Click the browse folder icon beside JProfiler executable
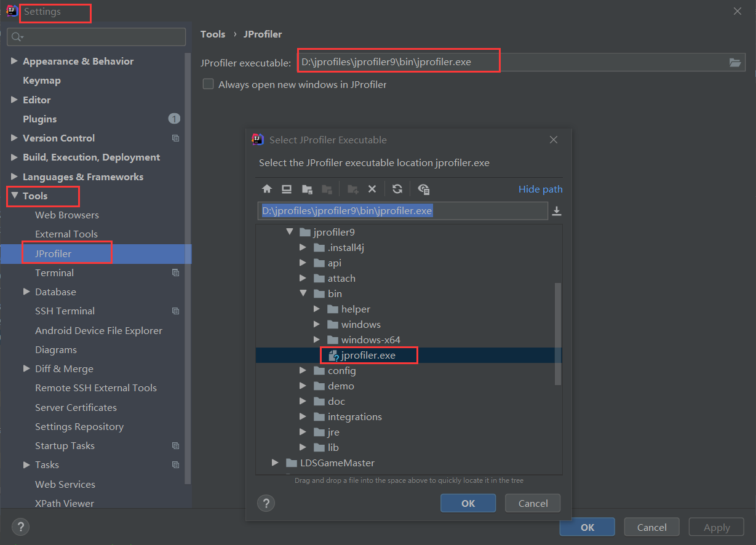756x545 pixels. (x=734, y=62)
